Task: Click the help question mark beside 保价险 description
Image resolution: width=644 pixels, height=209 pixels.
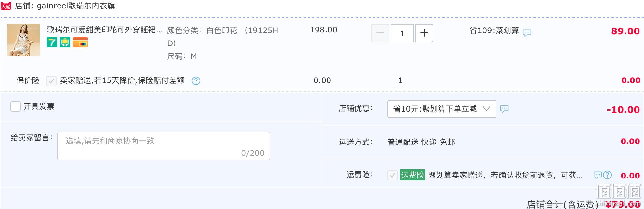Action: coord(196,81)
